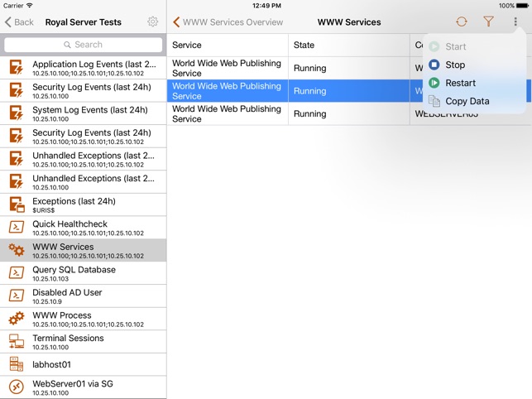
Task: Open Security Log Events for three hosts
Action: coord(83,136)
